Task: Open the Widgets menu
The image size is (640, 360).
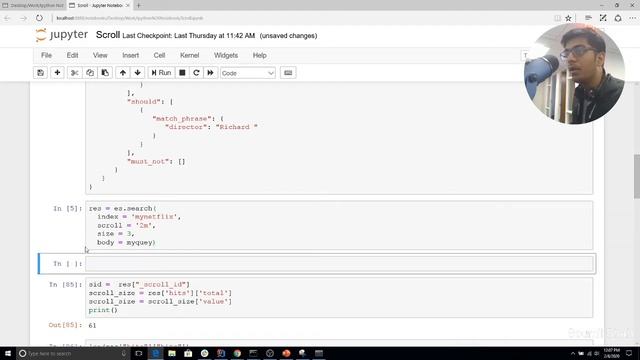Action: point(226,55)
